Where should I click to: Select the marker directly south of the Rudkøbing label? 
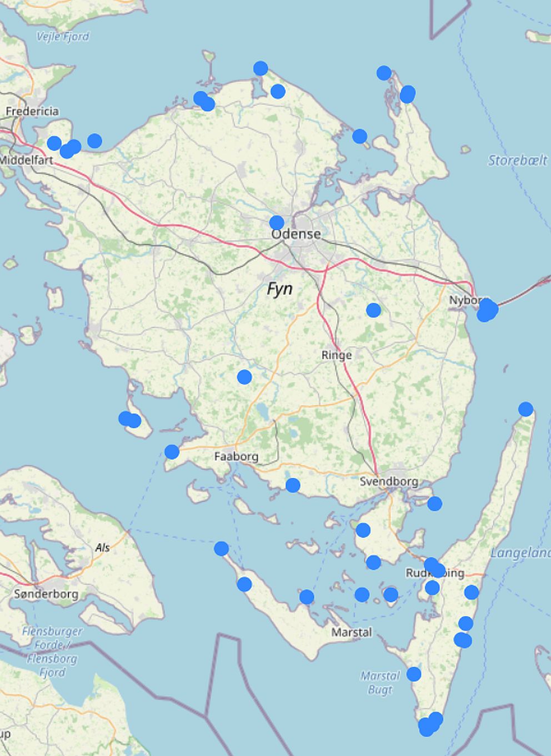tap(432, 588)
